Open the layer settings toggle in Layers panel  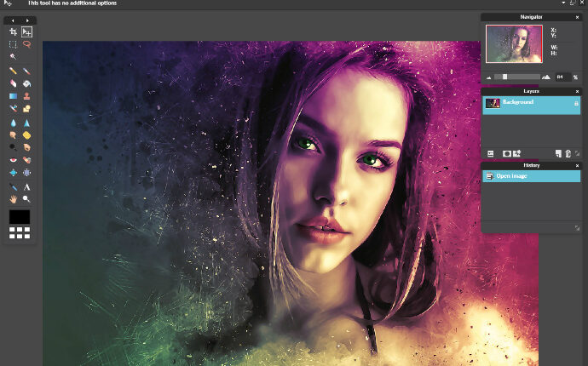pyautogui.click(x=490, y=153)
